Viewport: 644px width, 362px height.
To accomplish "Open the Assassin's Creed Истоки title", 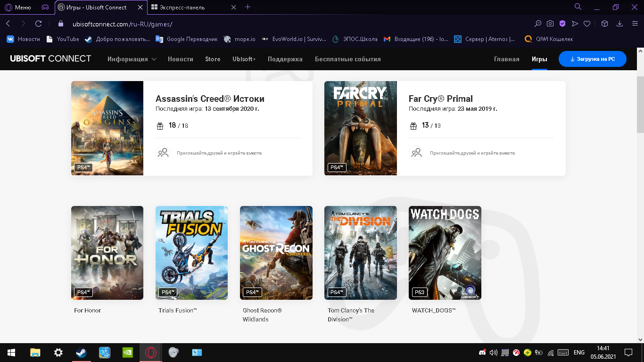I will coord(210,99).
